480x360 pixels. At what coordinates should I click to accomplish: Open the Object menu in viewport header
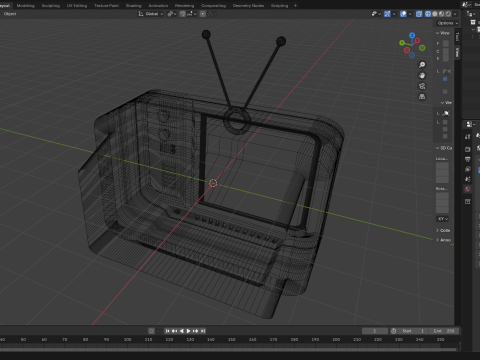click(x=10, y=14)
